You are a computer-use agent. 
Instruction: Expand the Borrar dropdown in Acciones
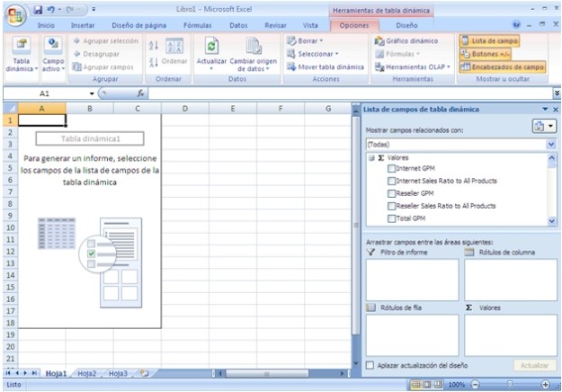(x=306, y=41)
